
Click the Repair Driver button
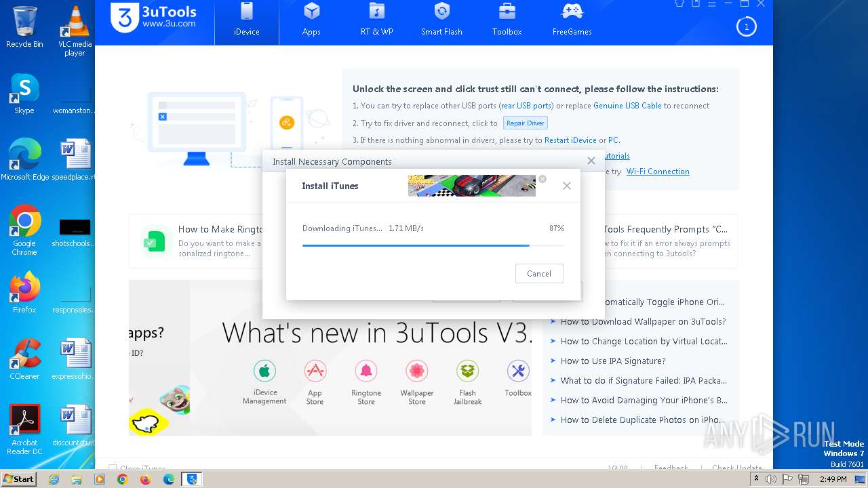pos(526,123)
